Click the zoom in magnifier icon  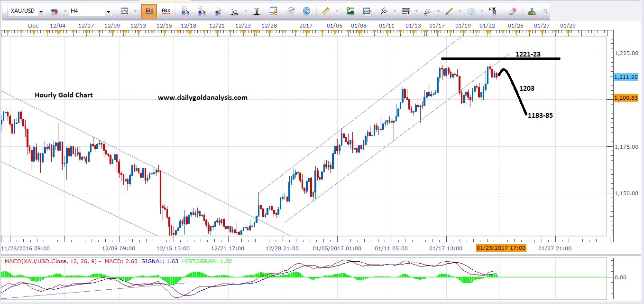(x=184, y=11)
